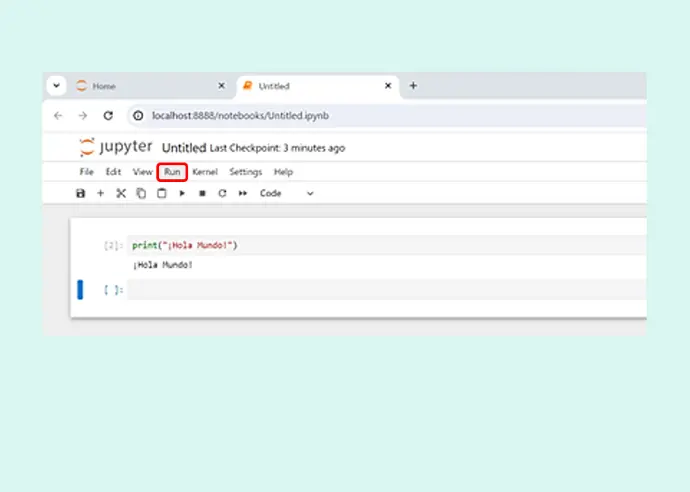Switch to the Untitled browser tab

[318, 86]
